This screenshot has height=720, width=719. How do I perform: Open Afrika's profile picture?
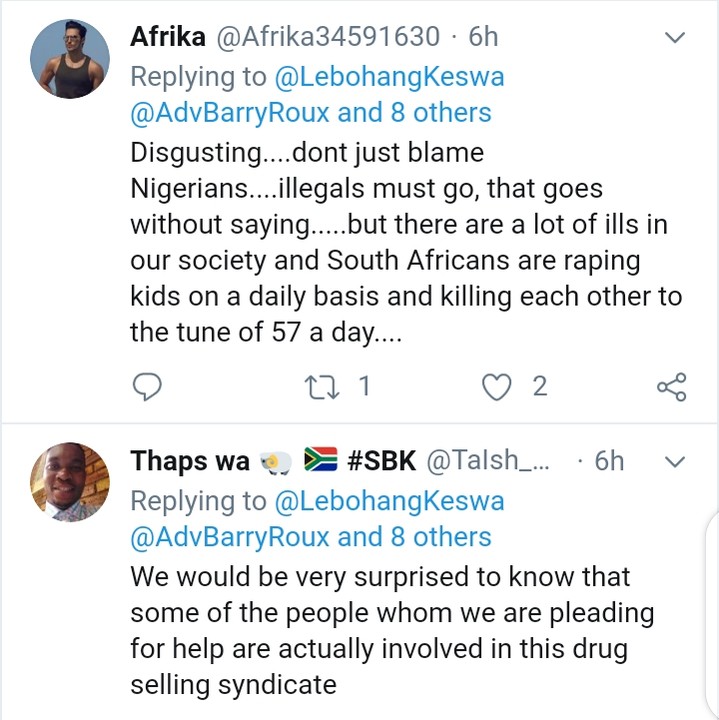pyautogui.click(x=69, y=57)
